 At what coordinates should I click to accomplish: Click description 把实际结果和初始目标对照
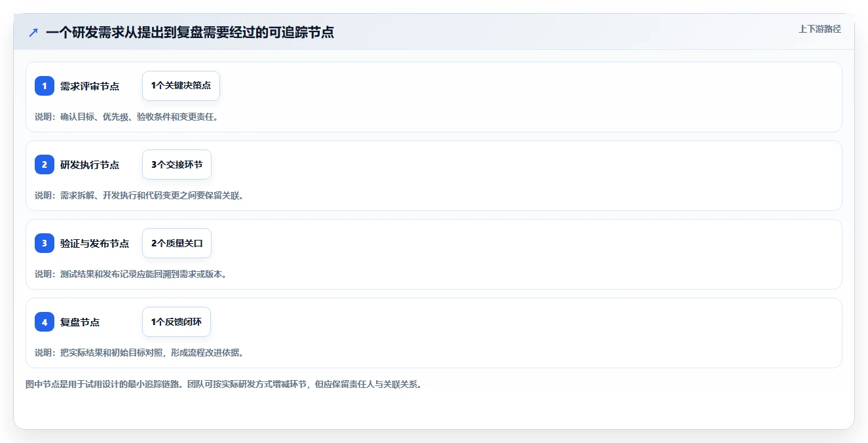(113, 353)
